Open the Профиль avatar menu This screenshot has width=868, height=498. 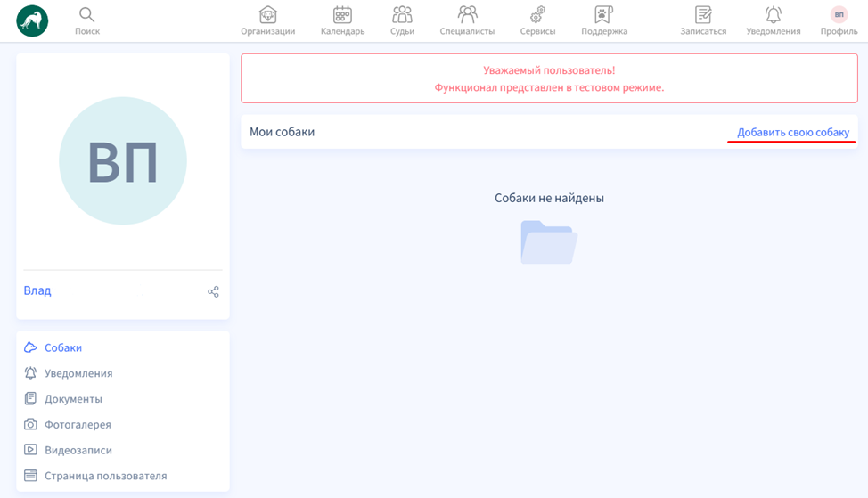point(839,15)
